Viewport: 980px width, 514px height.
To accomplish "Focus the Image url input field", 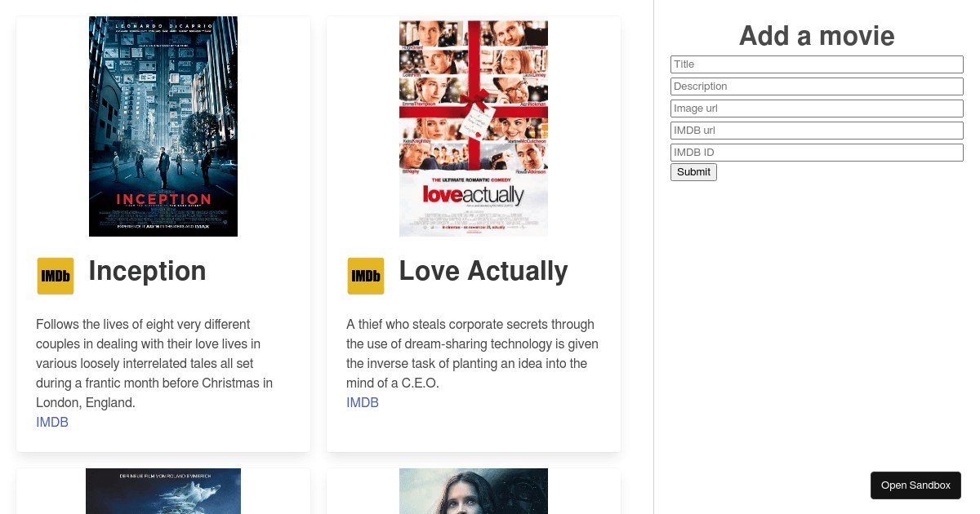I will (x=817, y=109).
